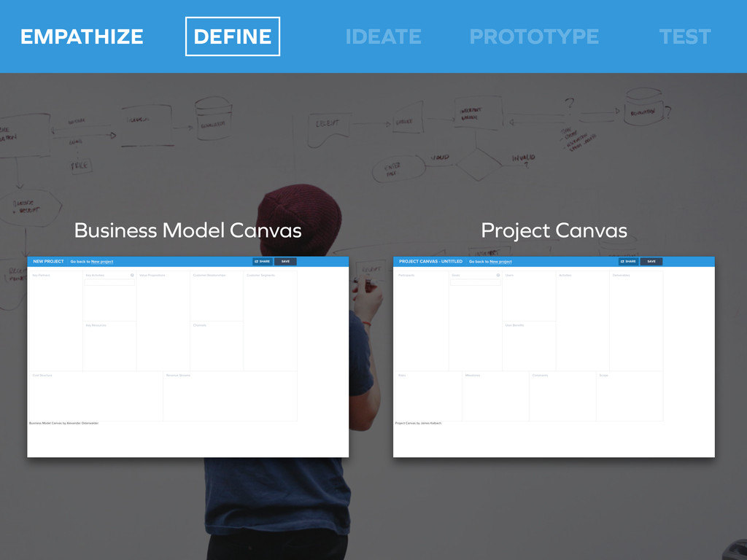This screenshot has width=747, height=560.
Task: Save the New Project canvas
Action: [x=285, y=261]
